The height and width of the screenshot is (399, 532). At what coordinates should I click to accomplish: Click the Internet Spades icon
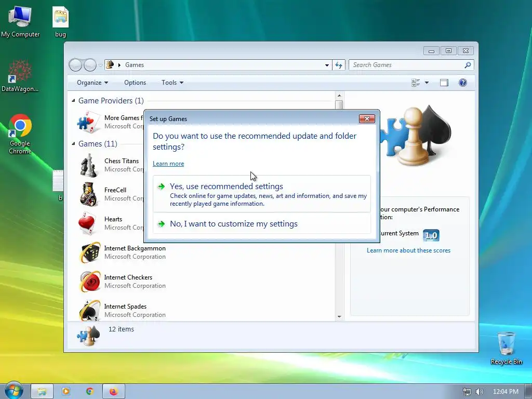click(x=90, y=310)
